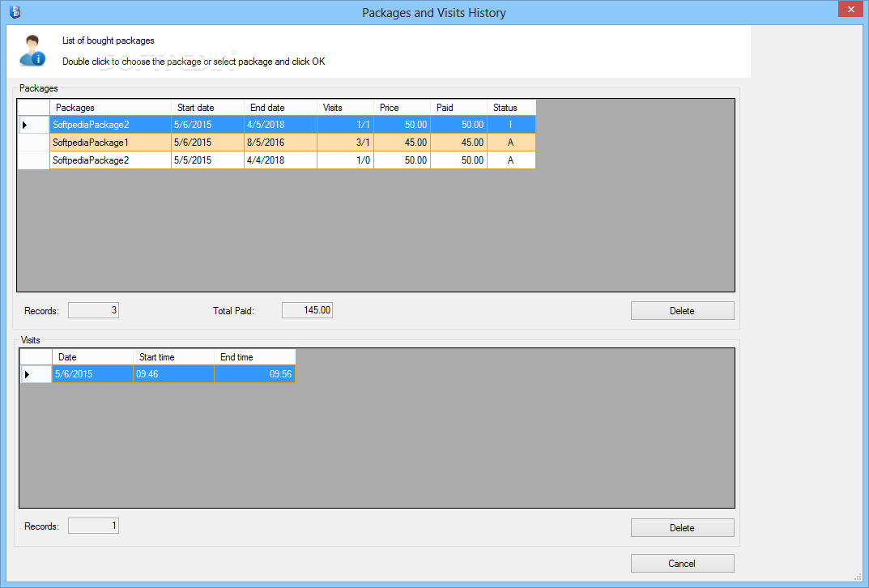Click end date 8/5/2016 cell

click(280, 143)
